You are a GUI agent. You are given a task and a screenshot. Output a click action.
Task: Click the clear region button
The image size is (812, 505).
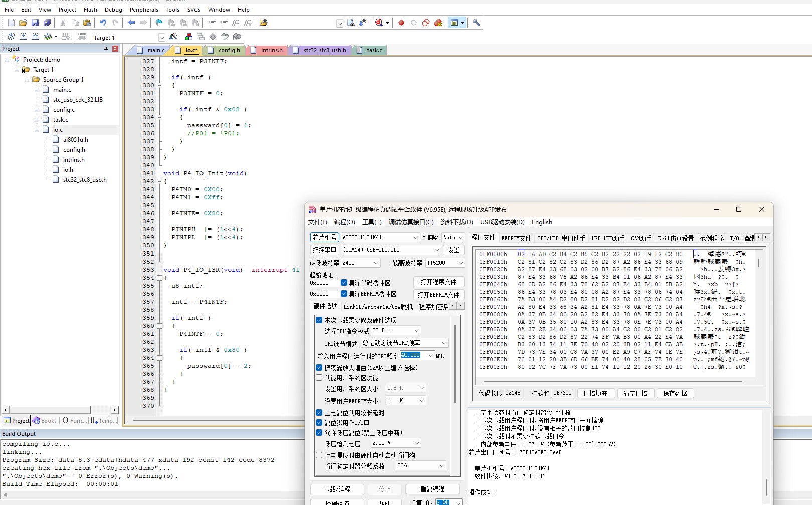click(635, 393)
